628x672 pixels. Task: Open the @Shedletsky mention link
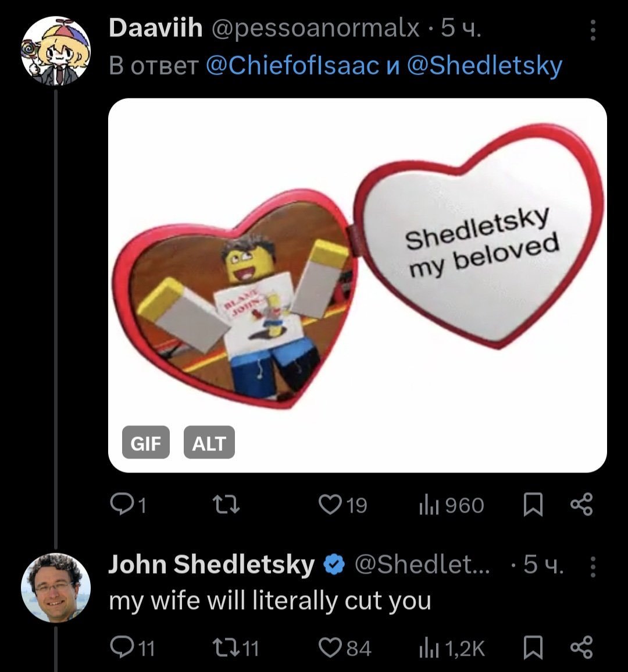tap(484, 67)
